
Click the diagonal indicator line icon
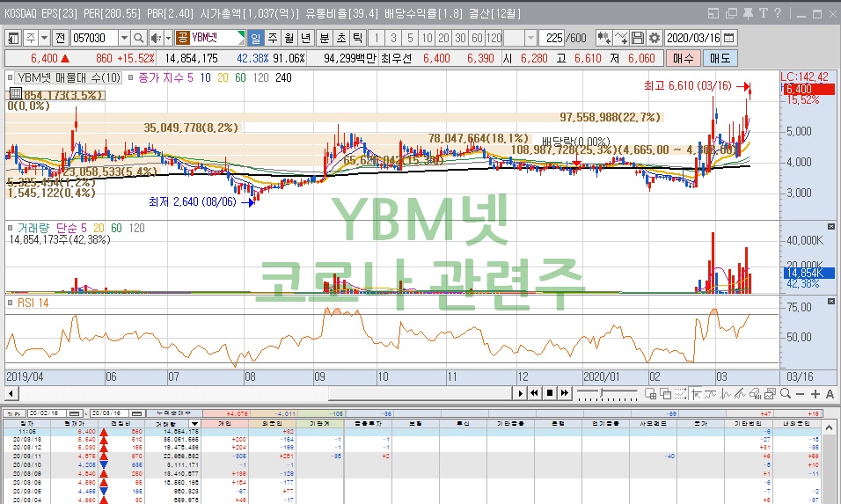[740, 393]
